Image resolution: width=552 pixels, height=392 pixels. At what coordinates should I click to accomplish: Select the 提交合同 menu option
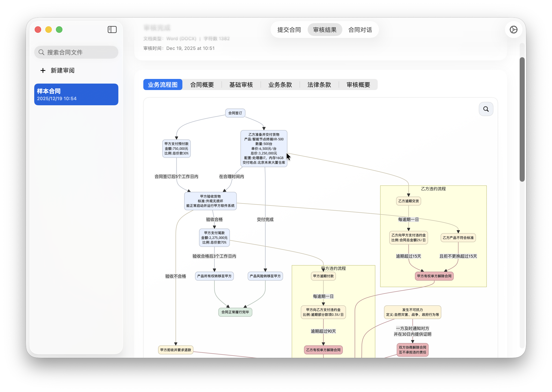click(289, 30)
